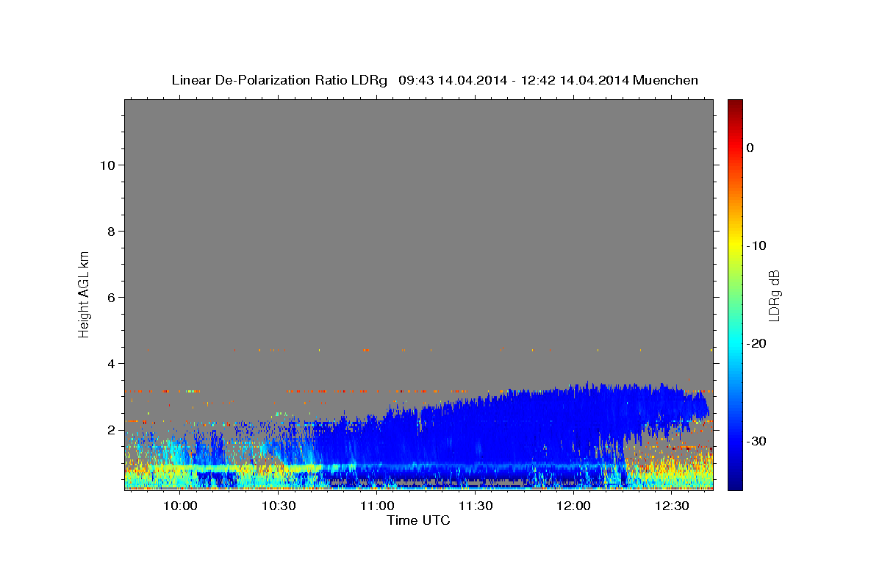Screen dimensions: 882x588
Task: Click the colorbar label '0'
Action: click(750, 148)
